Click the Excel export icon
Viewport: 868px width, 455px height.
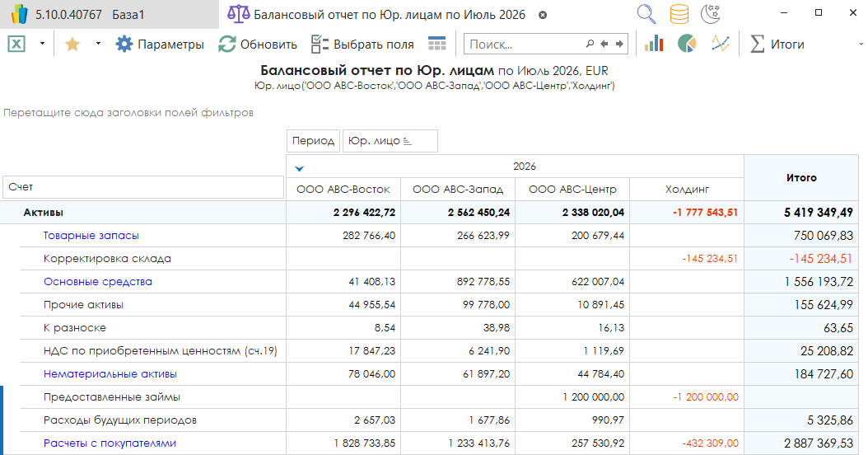coord(16,45)
